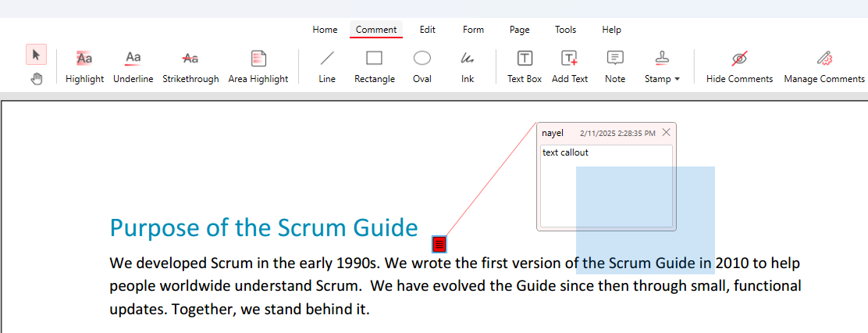868x333 pixels.
Task: Click inside the 'text callout' note field
Action: tap(607, 186)
